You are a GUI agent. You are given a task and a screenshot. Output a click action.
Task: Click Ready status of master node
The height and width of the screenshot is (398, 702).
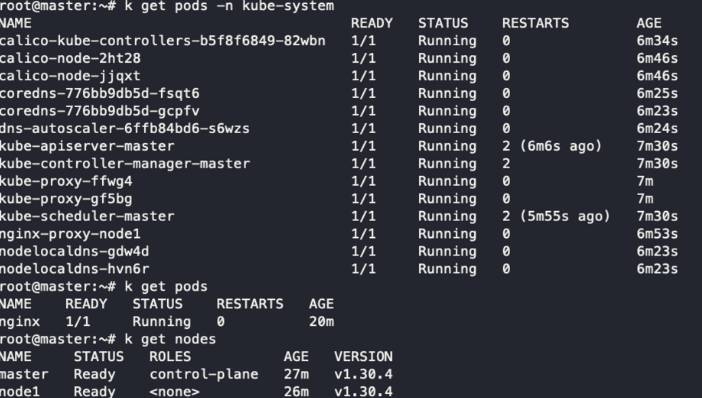point(94,374)
